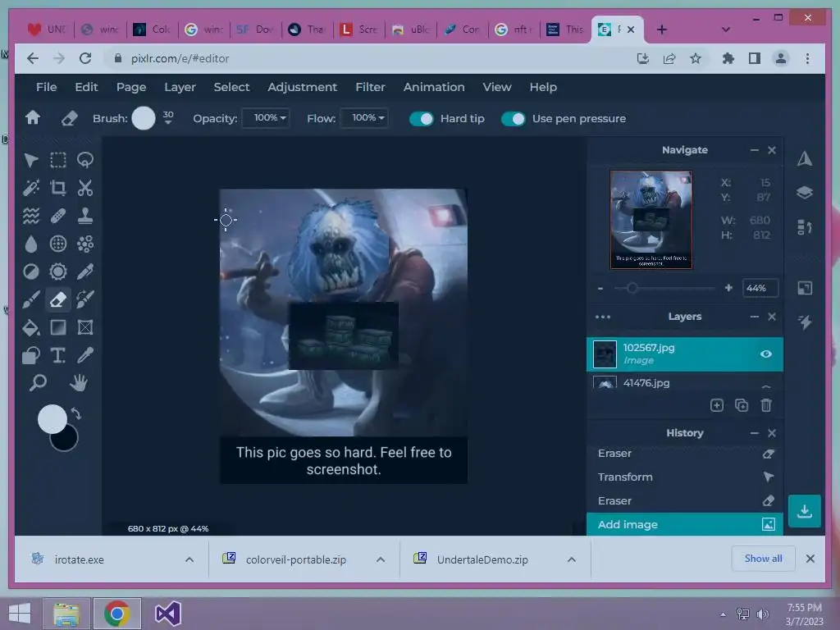Expand UndertaleDemo.zip download options

click(572, 559)
